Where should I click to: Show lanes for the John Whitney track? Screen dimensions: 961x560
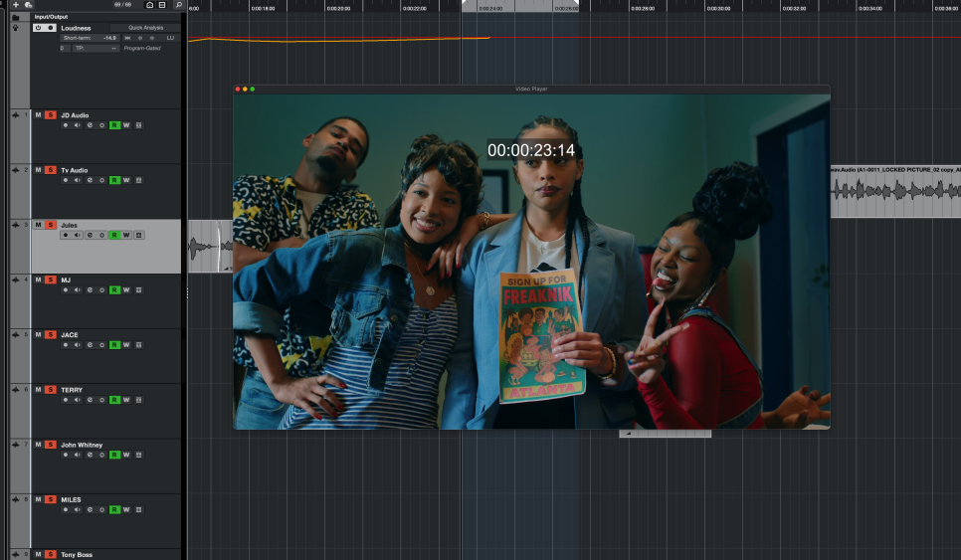tap(138, 455)
